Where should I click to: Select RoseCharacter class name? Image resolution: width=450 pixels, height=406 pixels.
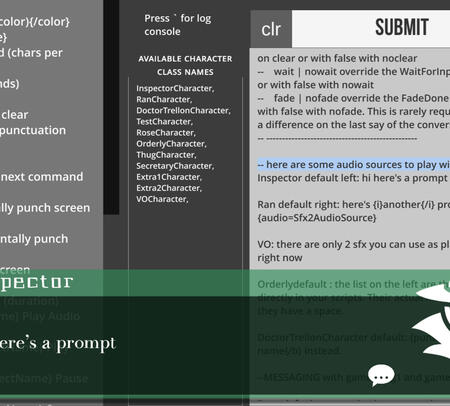click(166, 132)
